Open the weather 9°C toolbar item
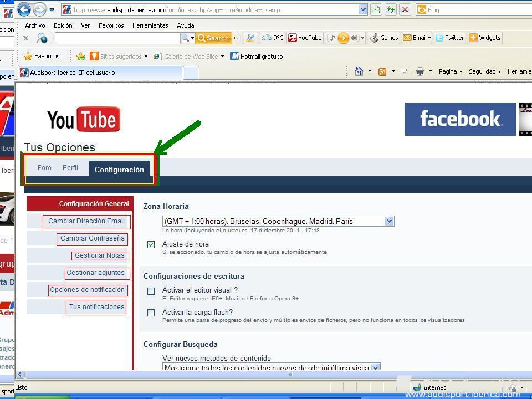Viewport: 532px width, 399px height. coord(272,38)
